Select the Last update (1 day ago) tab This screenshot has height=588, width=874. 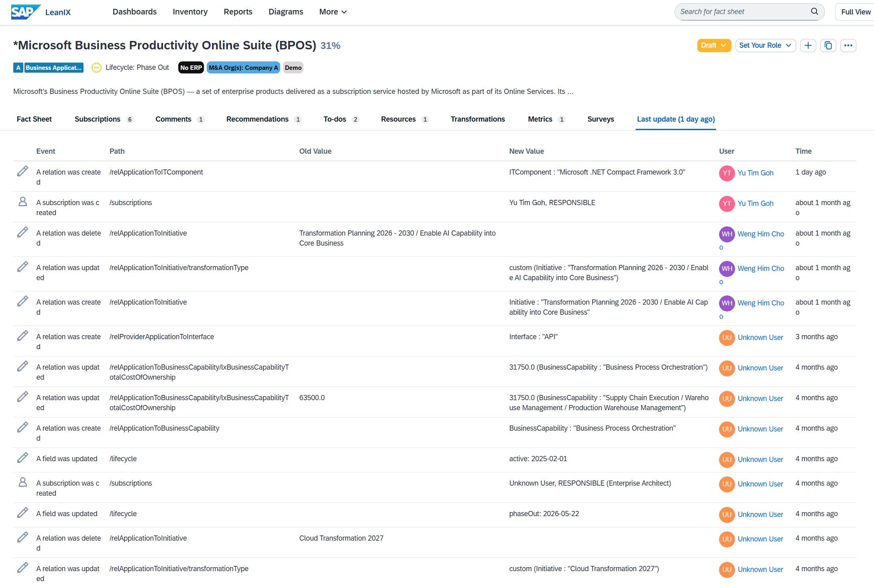pyautogui.click(x=676, y=119)
